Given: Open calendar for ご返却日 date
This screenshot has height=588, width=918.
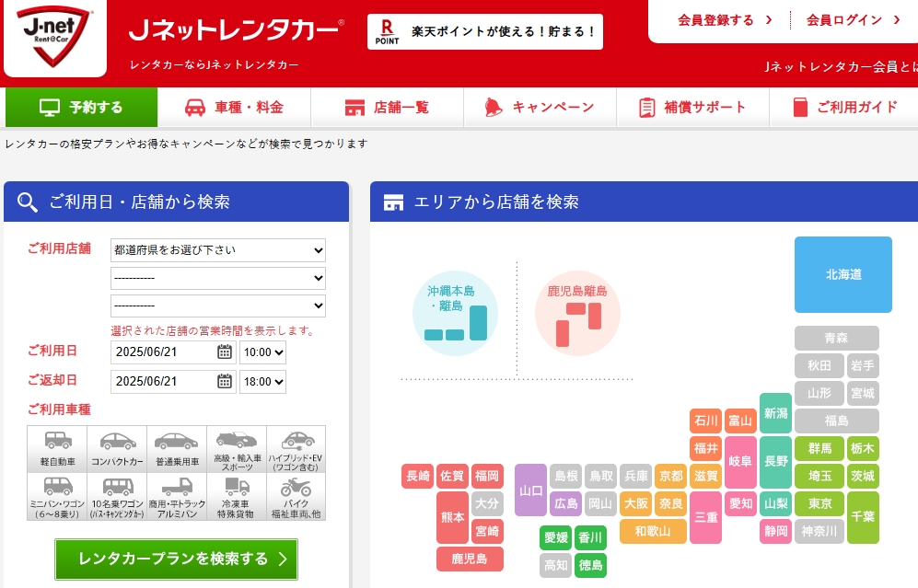Looking at the screenshot, I should (225, 381).
